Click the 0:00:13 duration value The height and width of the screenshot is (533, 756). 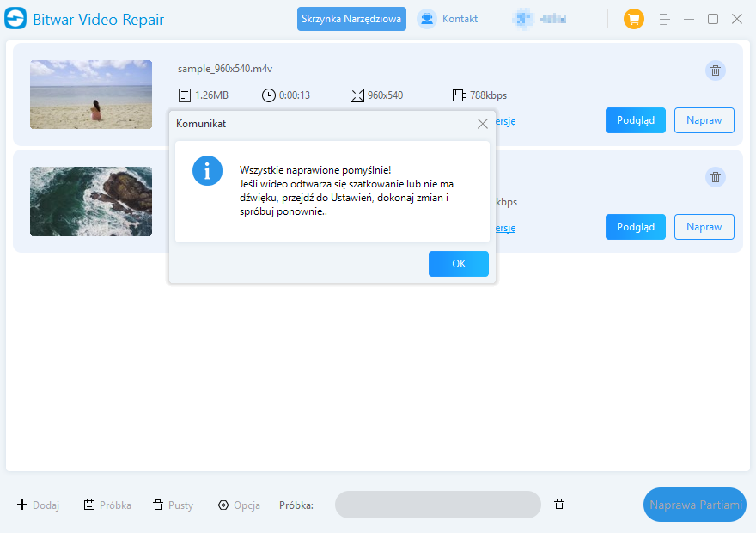tap(295, 95)
